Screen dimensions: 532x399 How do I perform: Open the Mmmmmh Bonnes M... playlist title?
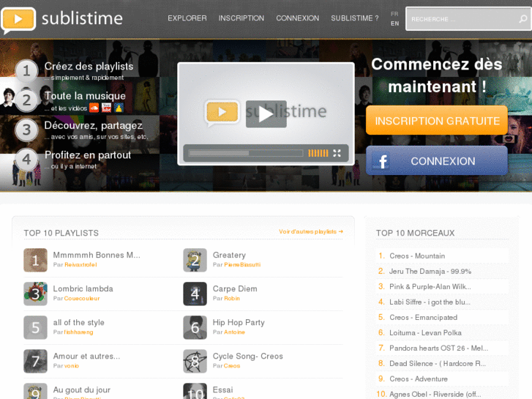pyautogui.click(x=97, y=255)
